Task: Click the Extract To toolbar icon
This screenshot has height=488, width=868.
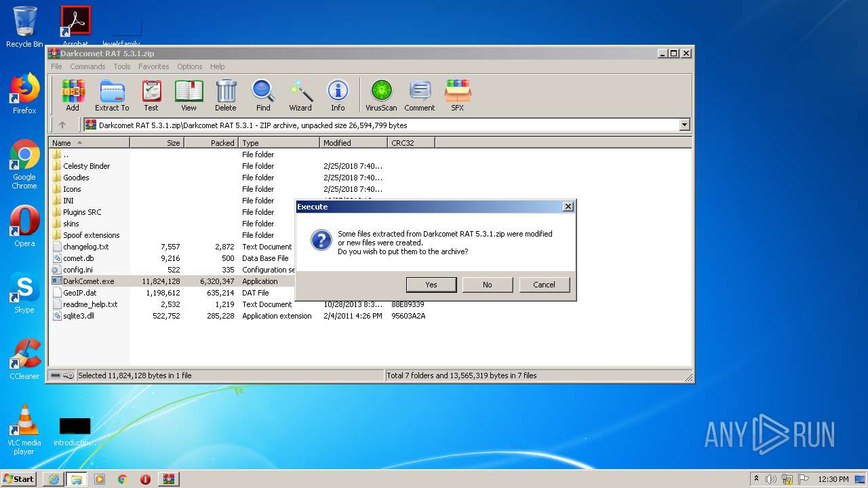Action: click(112, 95)
